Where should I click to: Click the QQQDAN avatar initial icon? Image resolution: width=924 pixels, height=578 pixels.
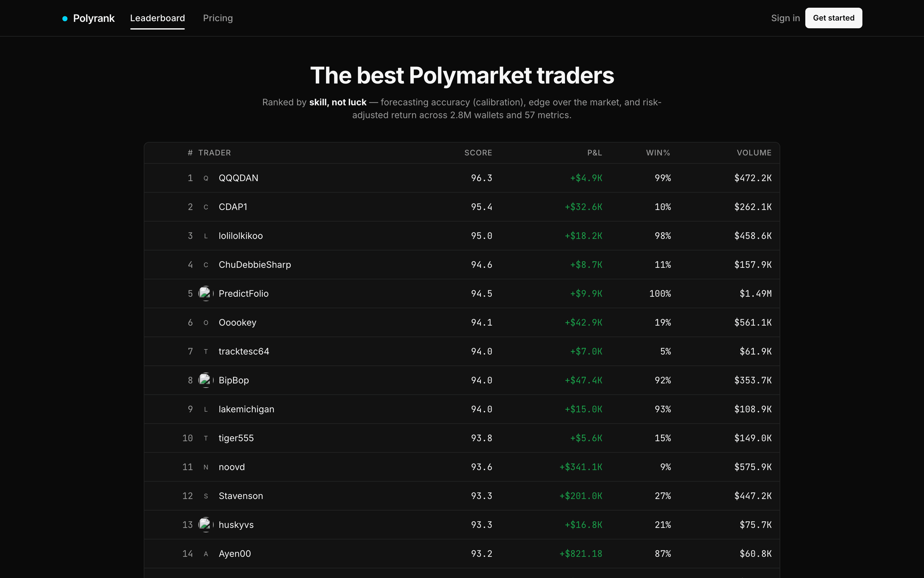206,178
